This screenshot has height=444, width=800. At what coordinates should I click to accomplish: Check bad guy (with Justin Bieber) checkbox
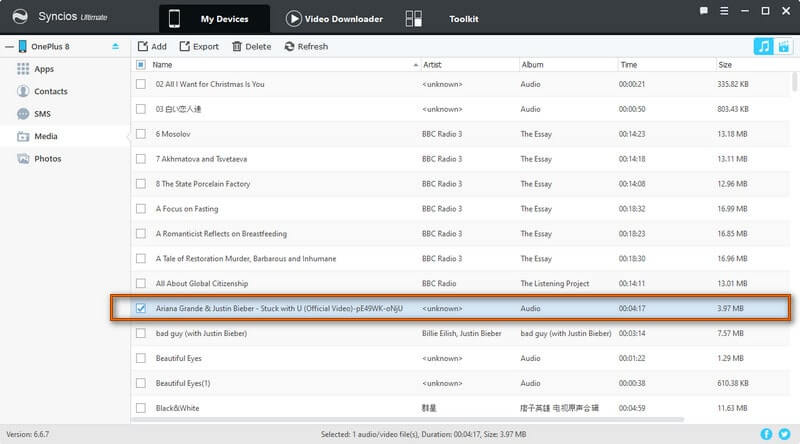click(x=141, y=333)
